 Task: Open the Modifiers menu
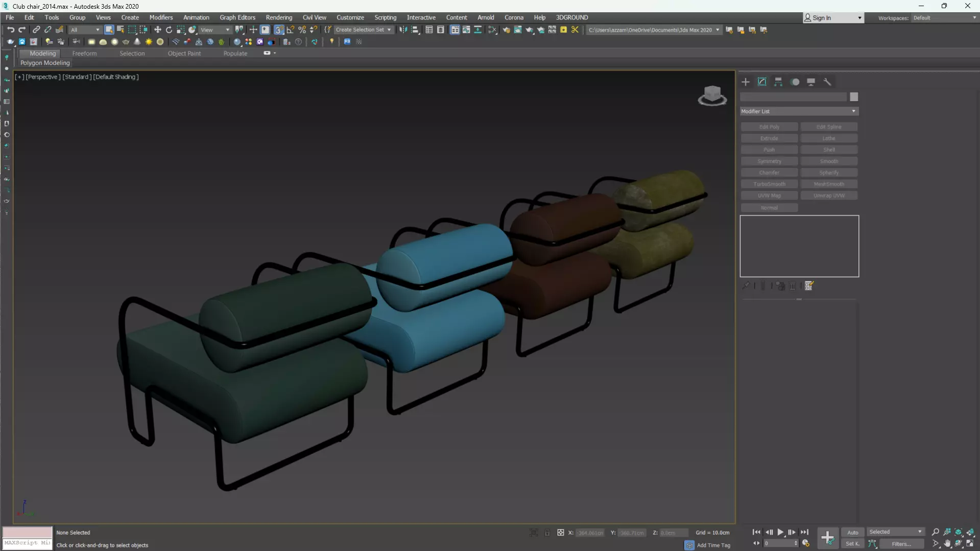(160, 17)
